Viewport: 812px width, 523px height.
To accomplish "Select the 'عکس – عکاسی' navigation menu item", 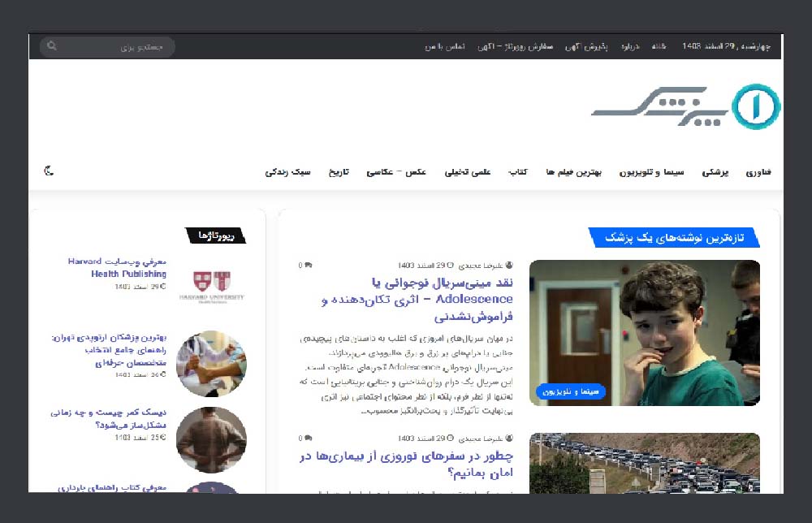I will [396, 172].
